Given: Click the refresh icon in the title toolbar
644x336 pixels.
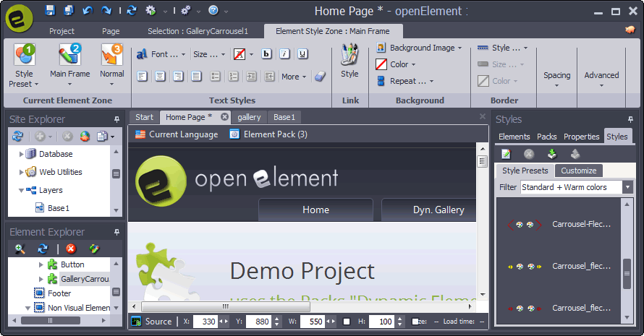Looking at the screenshot, I should pos(132,10).
